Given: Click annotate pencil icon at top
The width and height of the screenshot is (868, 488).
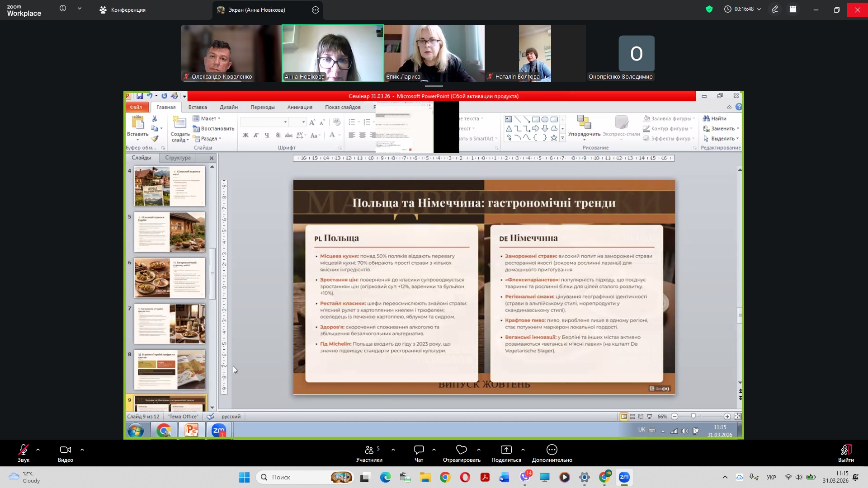Looking at the screenshot, I should [x=775, y=9].
